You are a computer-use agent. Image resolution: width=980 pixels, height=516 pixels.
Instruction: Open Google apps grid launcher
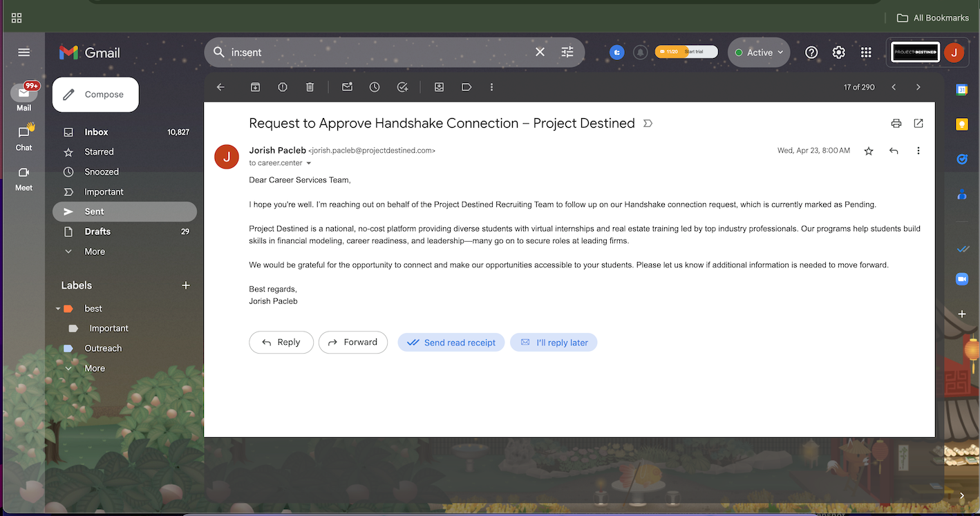(866, 52)
